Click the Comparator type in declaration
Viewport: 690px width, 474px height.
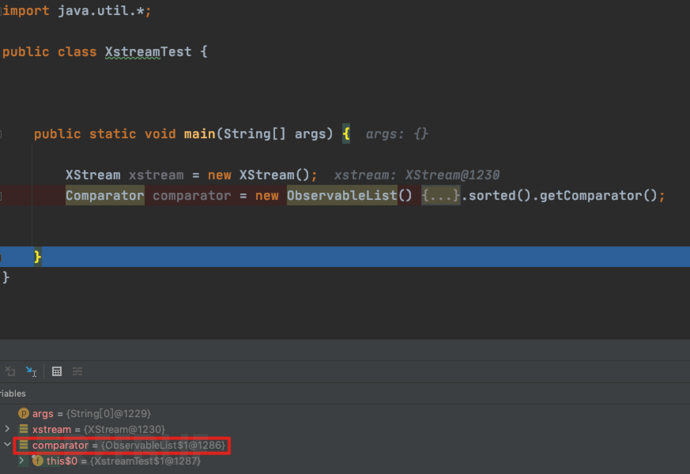pos(105,195)
